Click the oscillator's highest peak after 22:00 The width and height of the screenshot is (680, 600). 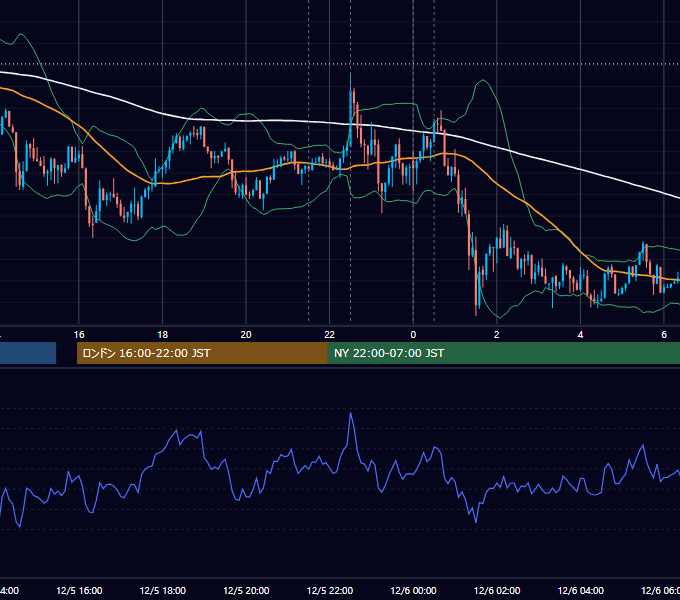(350, 414)
